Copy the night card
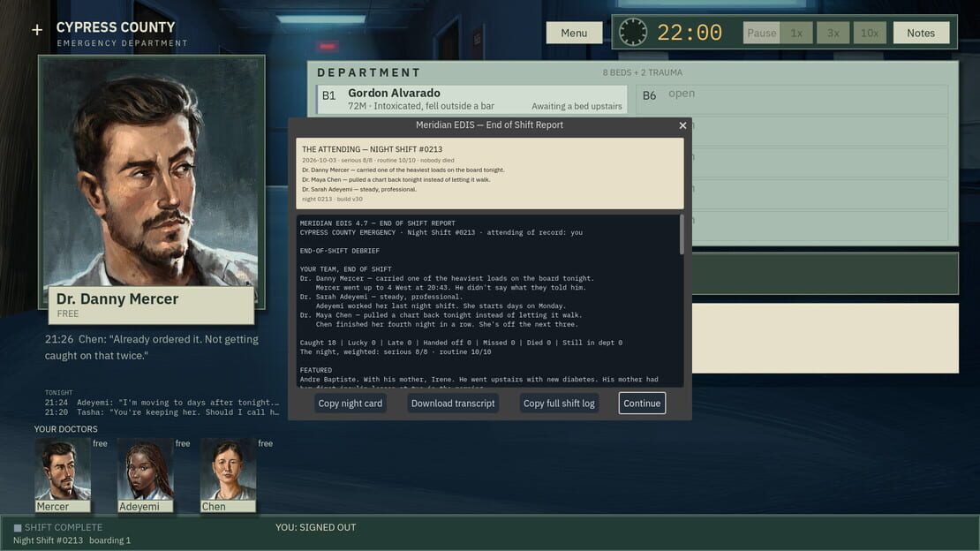Screen dimensions: 980x551 [350, 404]
